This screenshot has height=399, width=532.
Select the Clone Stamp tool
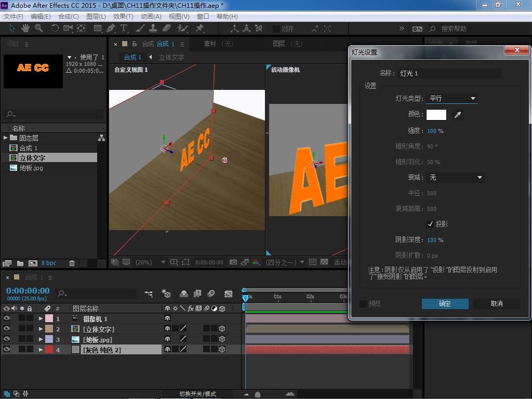pos(153,29)
